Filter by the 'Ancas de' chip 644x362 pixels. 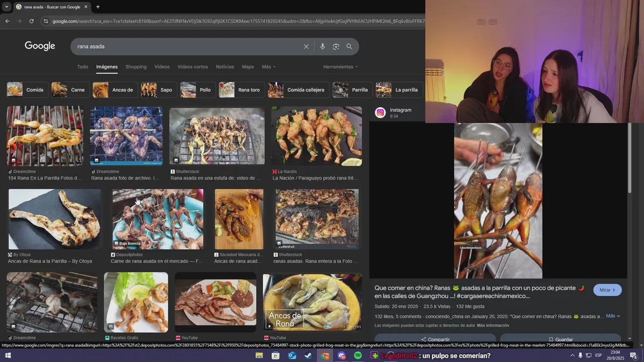point(115,90)
